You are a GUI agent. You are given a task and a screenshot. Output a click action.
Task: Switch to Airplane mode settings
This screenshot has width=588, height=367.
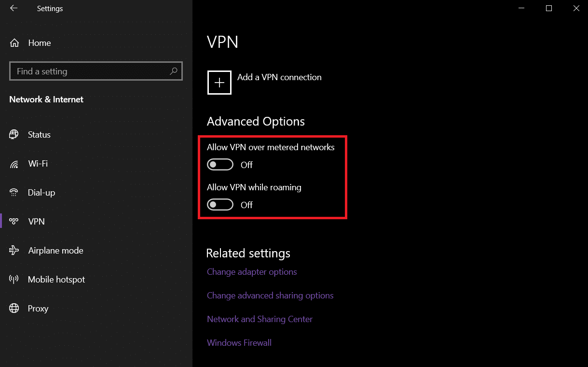click(x=55, y=251)
